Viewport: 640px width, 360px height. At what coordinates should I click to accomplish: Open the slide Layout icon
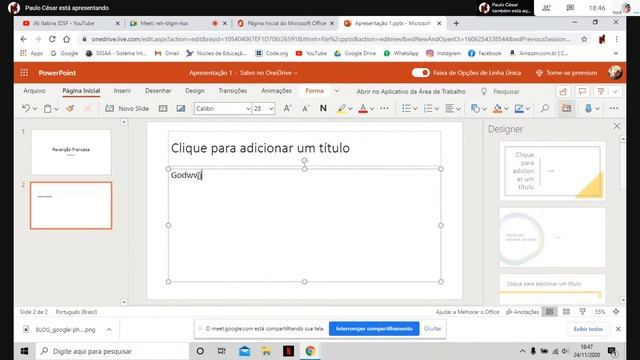point(163,109)
